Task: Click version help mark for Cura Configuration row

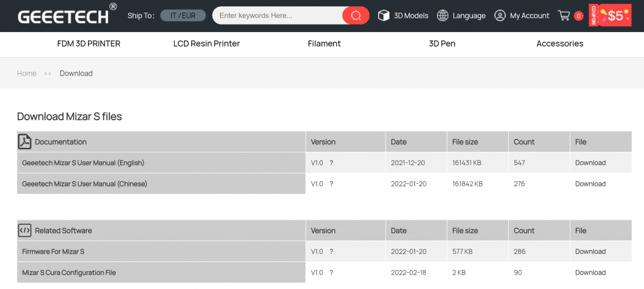Action: pos(331,273)
